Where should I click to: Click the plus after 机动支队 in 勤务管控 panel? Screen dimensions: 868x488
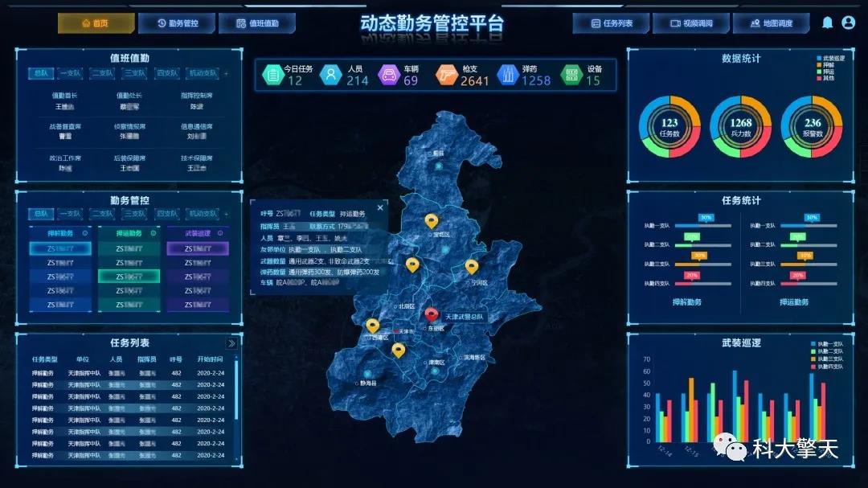[x=226, y=214]
